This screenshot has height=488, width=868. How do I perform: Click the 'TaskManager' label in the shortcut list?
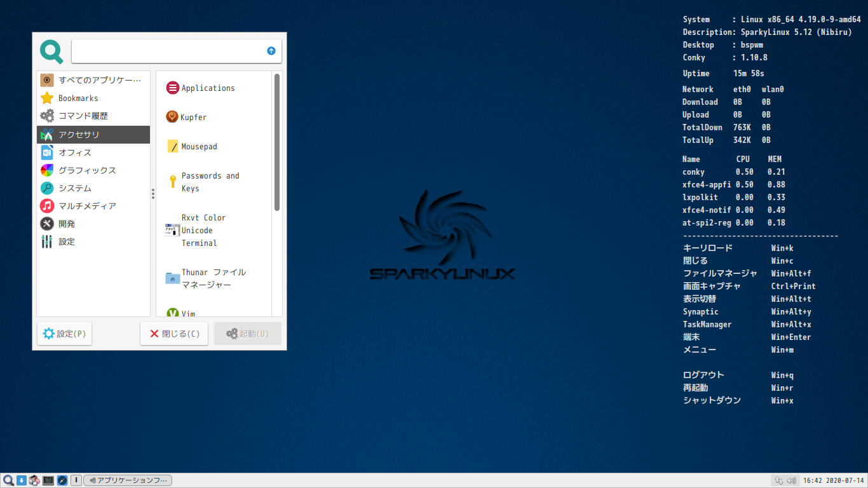[707, 324]
